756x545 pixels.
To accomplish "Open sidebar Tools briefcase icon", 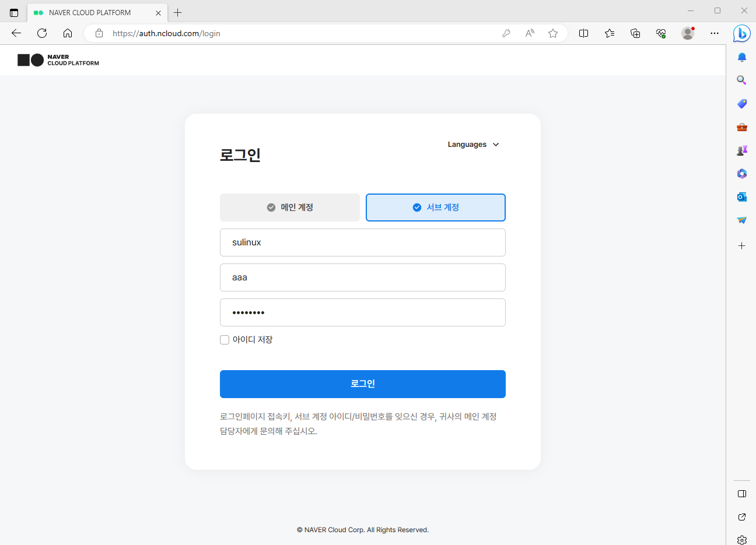I will pyautogui.click(x=742, y=127).
